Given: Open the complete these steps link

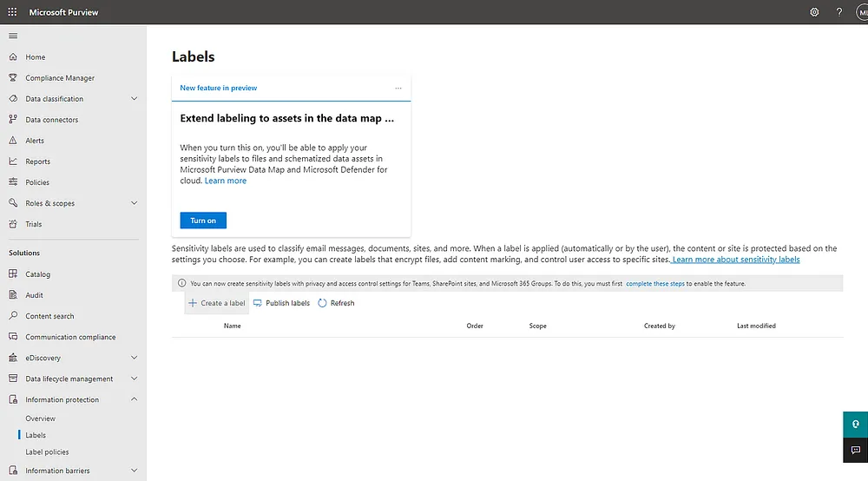Looking at the screenshot, I should (x=654, y=283).
